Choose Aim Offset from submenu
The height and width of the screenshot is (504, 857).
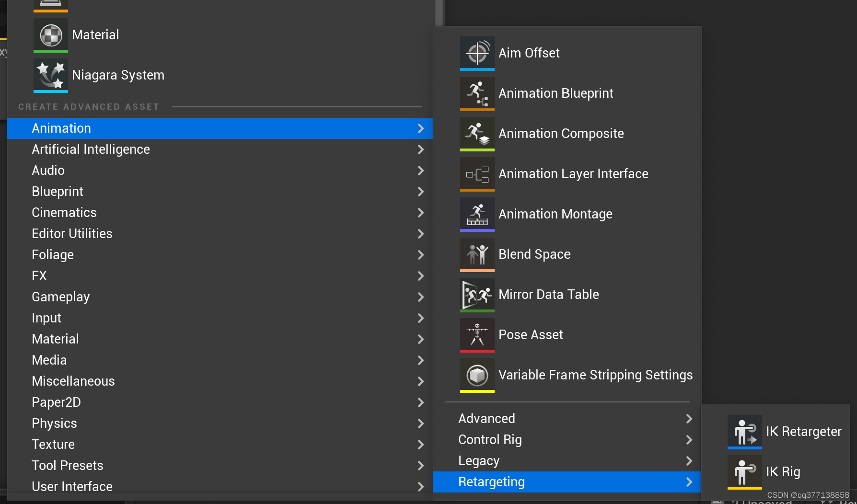(x=567, y=53)
